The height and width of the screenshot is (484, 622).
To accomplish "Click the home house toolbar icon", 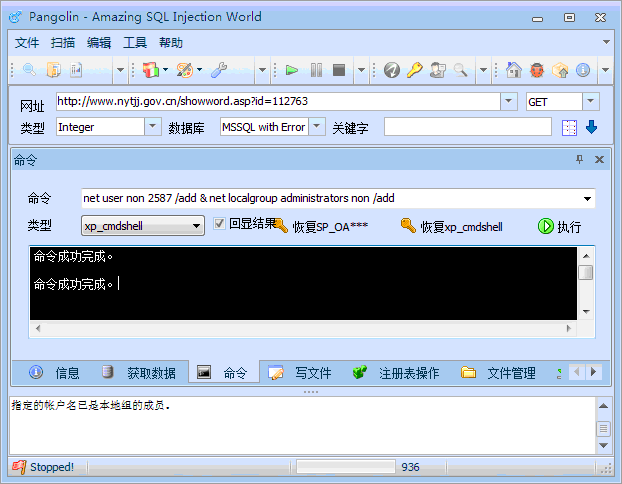I will pyautogui.click(x=514, y=70).
